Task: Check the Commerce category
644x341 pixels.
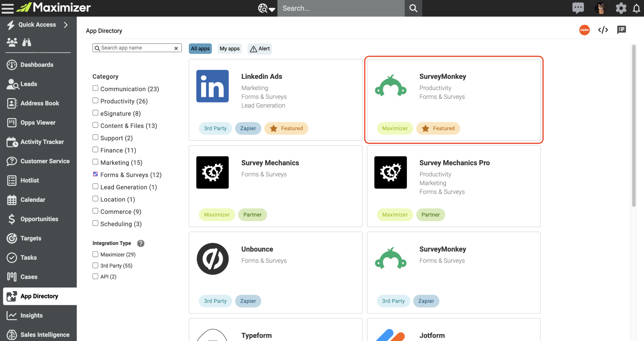Action: tap(95, 211)
